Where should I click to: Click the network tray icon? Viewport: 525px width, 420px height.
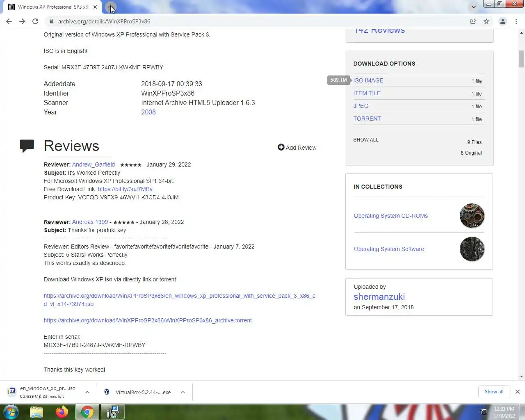click(x=484, y=412)
